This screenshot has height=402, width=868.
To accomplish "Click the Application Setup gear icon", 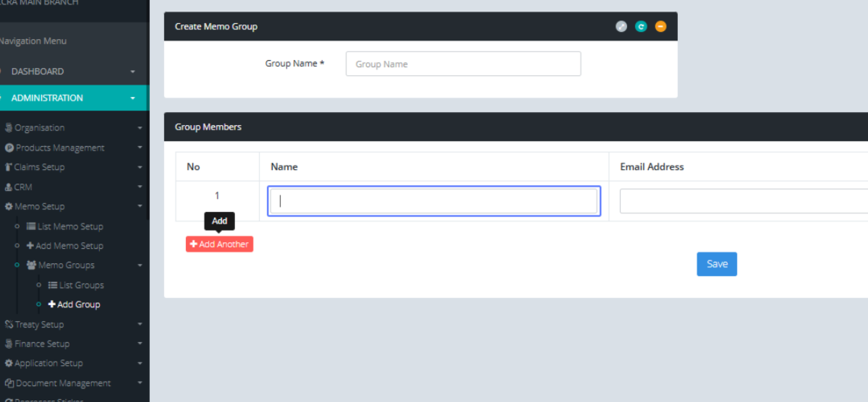I will (x=9, y=364).
